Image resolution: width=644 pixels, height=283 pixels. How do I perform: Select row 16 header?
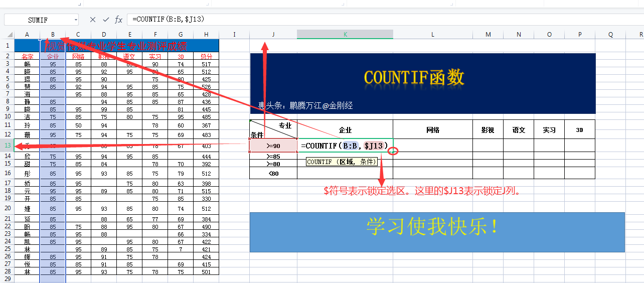[7, 173]
